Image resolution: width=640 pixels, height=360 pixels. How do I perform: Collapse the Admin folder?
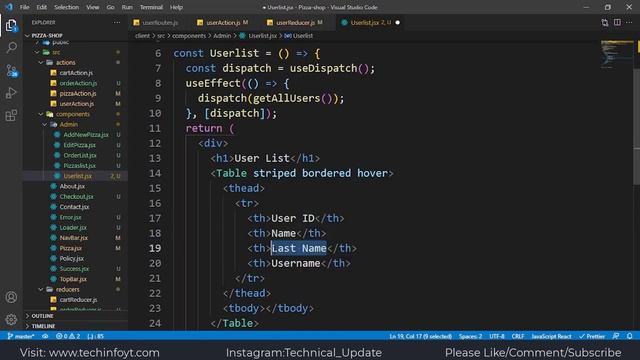tap(45, 124)
